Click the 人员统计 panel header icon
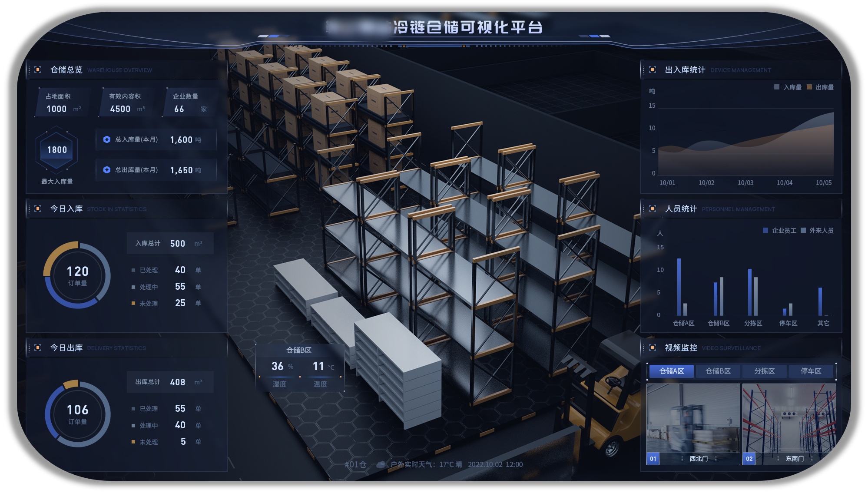This screenshot has width=868, height=493. pos(653,208)
